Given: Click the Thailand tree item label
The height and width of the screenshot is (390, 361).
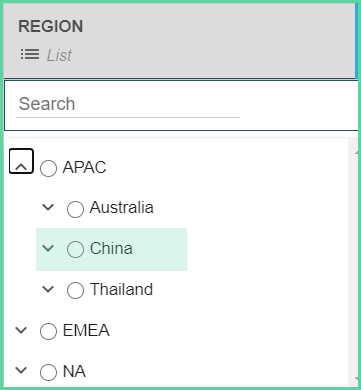Looking at the screenshot, I should point(121,289).
